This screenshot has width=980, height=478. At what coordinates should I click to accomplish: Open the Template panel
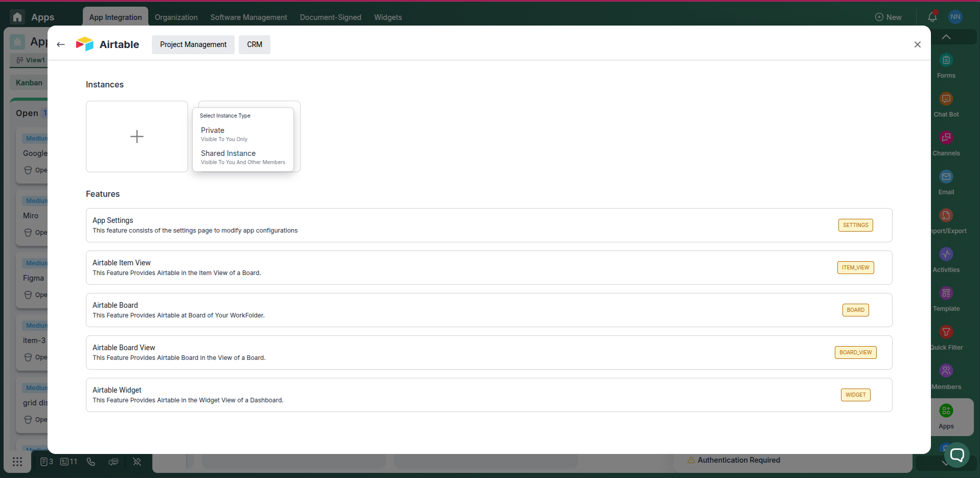[x=946, y=298]
